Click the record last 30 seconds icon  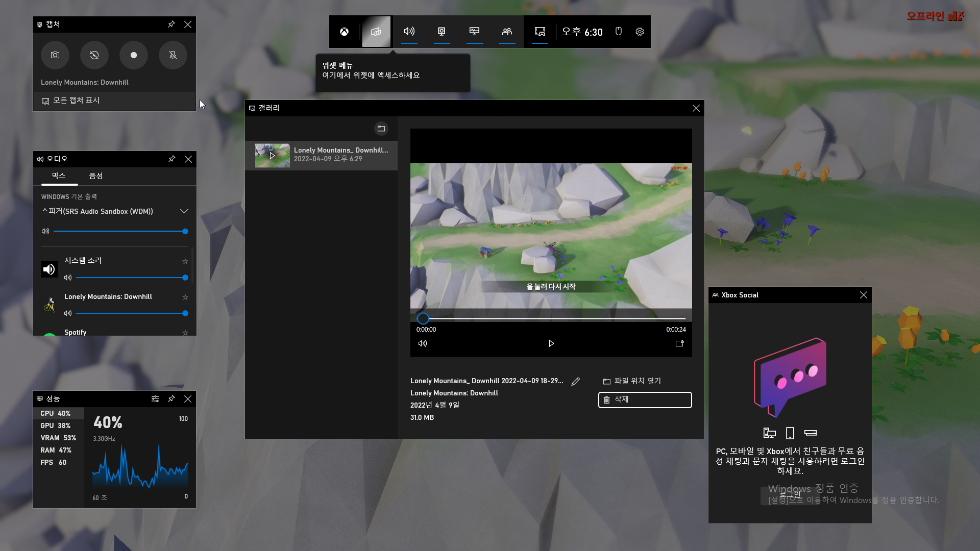(94, 55)
